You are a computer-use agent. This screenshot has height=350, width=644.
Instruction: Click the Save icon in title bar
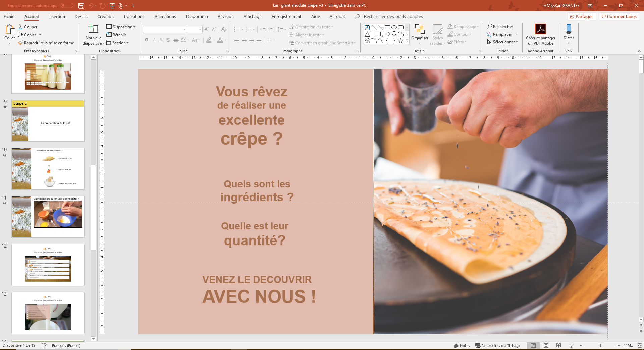(81, 6)
